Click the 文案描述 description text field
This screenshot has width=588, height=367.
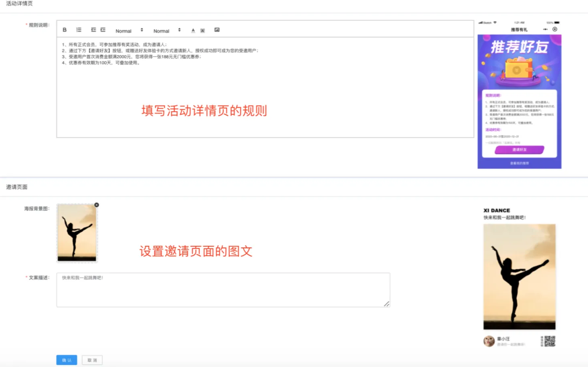tap(223, 290)
